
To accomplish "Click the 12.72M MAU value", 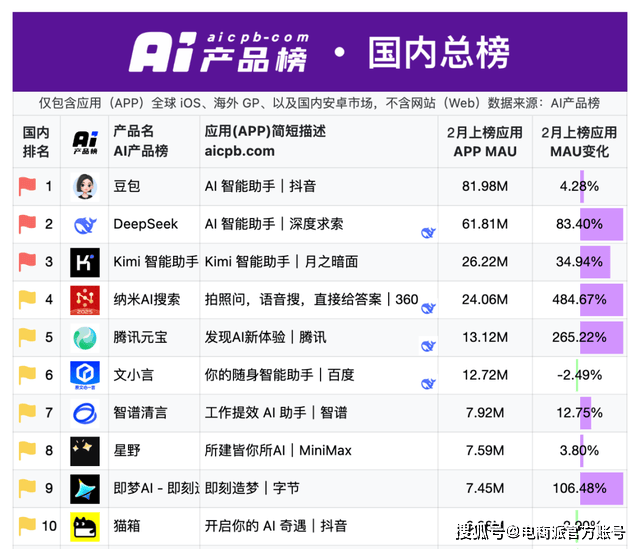I will pyautogui.click(x=485, y=375).
